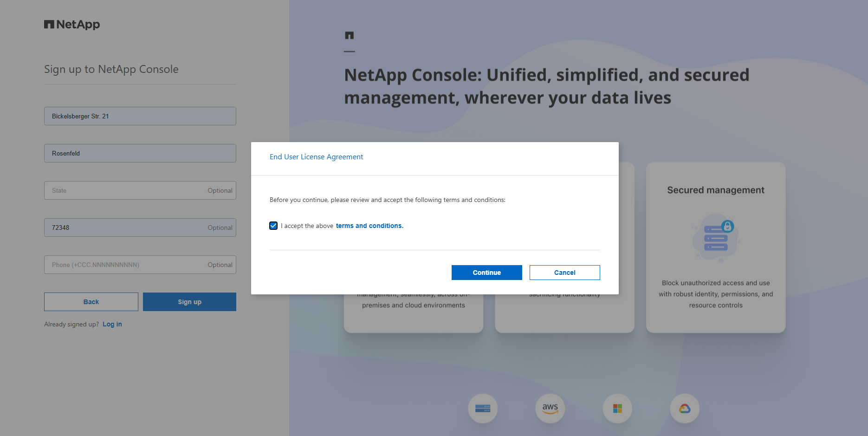868x436 pixels.
Task: Click the Microsoft Azure provider icon
Action: tap(617, 409)
